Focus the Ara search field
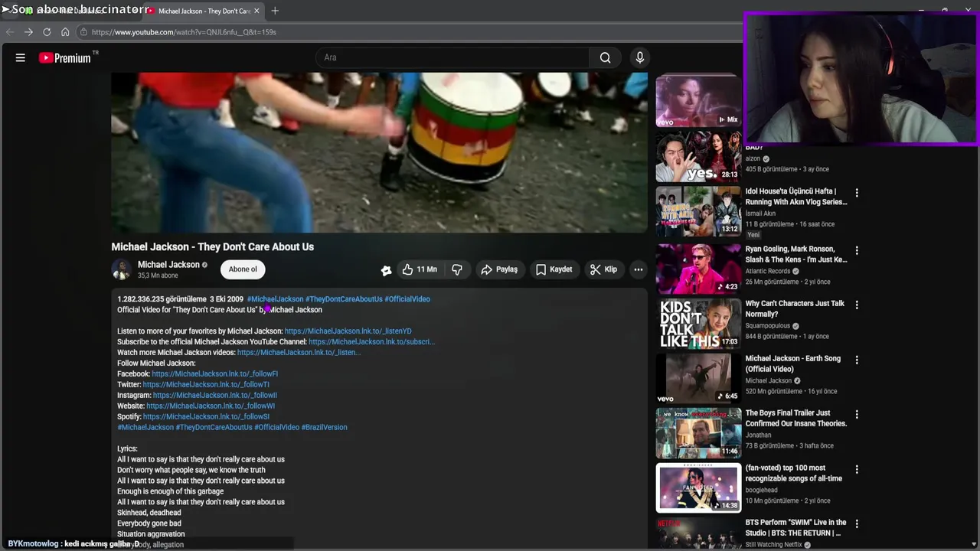 (452, 57)
